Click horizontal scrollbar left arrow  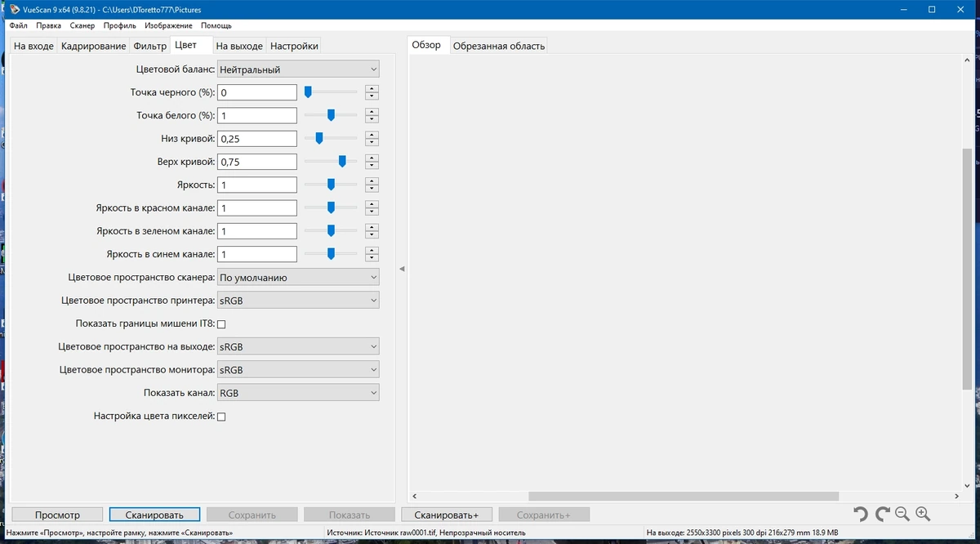pyautogui.click(x=414, y=496)
